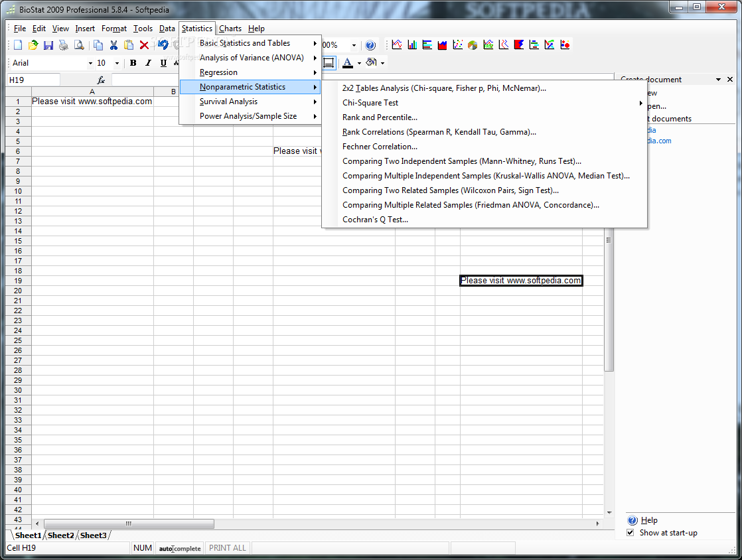Image resolution: width=742 pixels, height=560 pixels.
Task: Click the blue Help question mark toolbar icon
Action: pyautogui.click(x=370, y=45)
